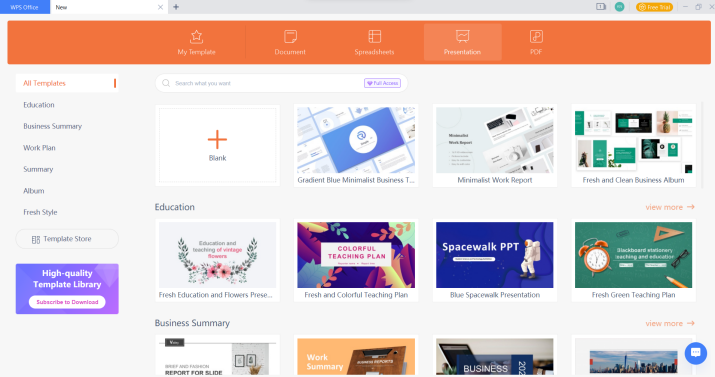Viewport: 715px width, 377px height.
Task: Click the Full Access badge
Action: click(x=382, y=83)
